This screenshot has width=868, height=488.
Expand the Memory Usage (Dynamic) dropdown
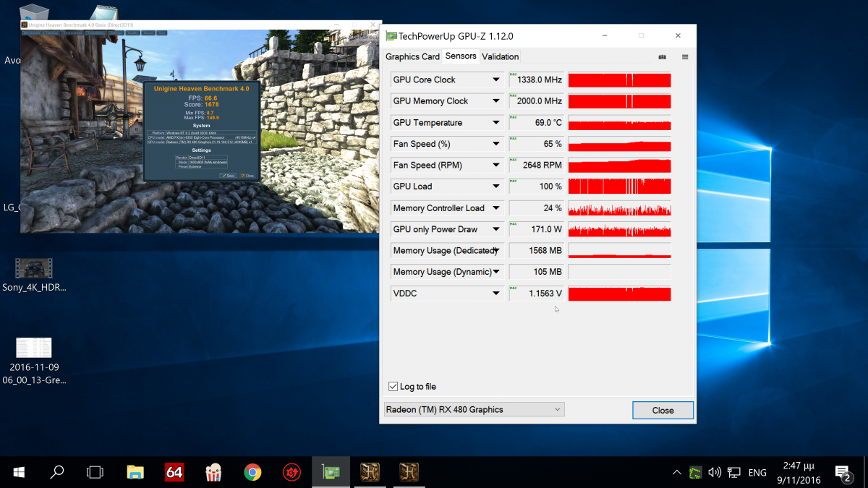[x=495, y=272]
